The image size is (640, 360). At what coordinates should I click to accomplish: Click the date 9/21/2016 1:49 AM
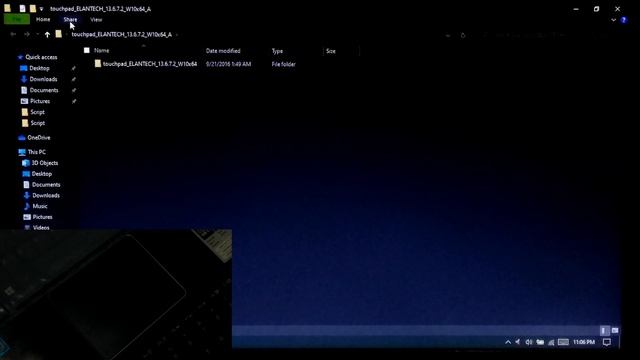[x=228, y=64]
